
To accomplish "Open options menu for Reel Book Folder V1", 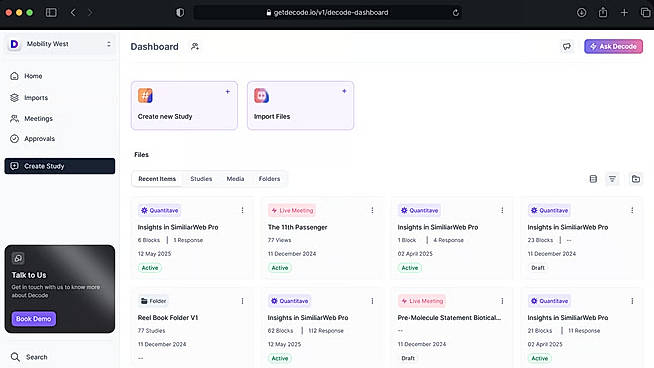I will tap(242, 301).
